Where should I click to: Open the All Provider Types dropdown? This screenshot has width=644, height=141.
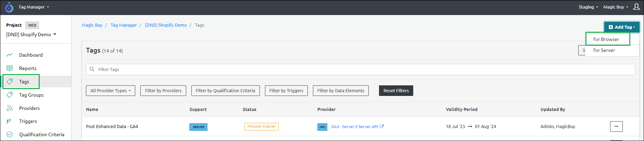coord(110,91)
